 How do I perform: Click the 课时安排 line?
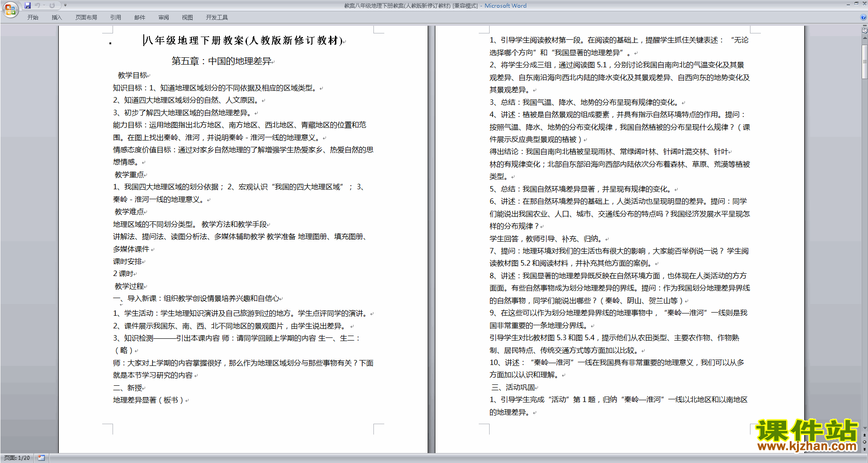tap(127, 262)
